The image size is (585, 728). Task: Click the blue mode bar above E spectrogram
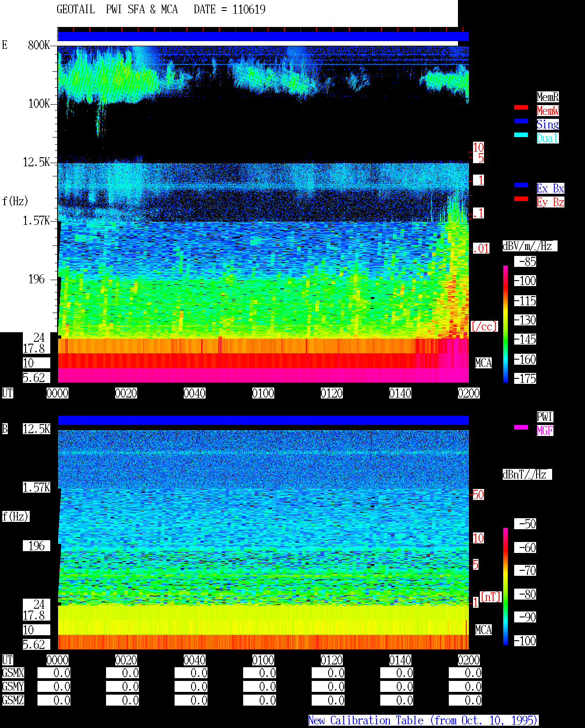click(263, 36)
